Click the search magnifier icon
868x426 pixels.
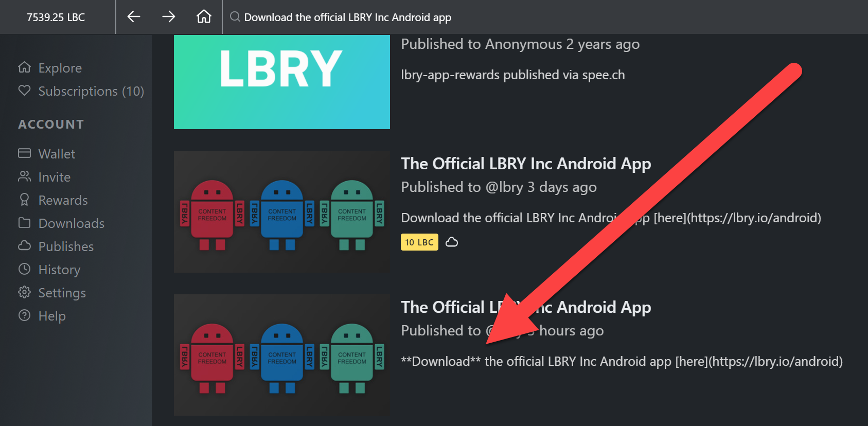235,17
